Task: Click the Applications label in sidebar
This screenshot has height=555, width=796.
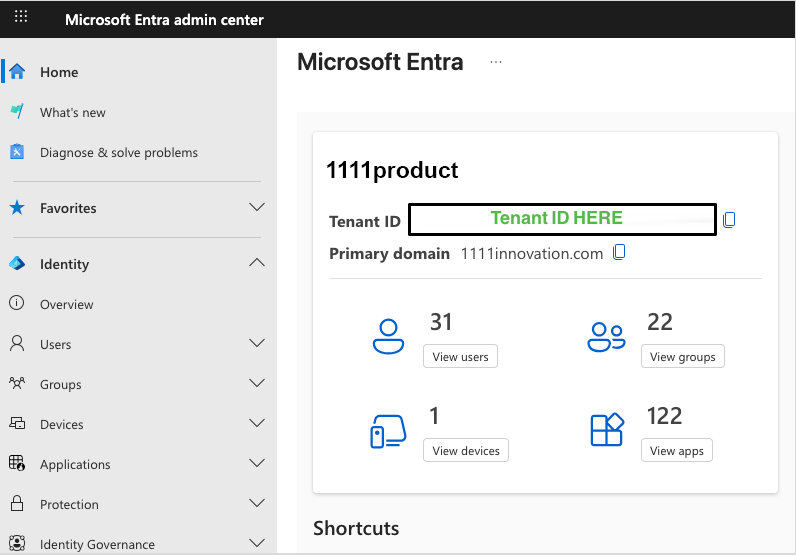Action: coord(75,465)
